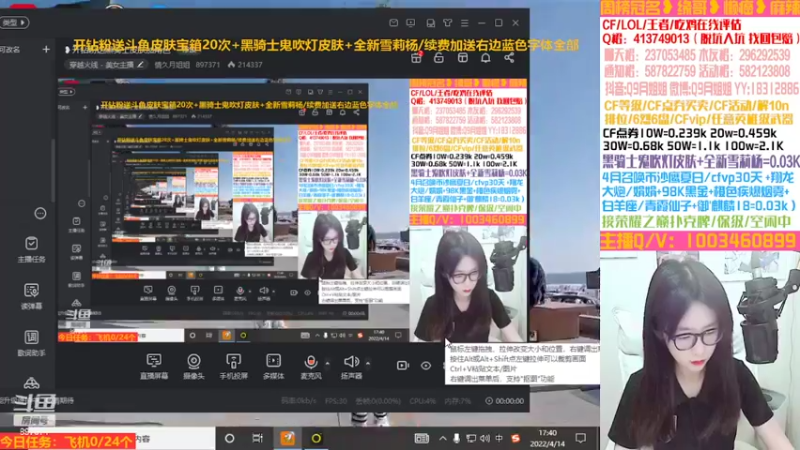
Task: Mute the 扬声器 speaker in the outer toolbar
Action: coord(351,366)
